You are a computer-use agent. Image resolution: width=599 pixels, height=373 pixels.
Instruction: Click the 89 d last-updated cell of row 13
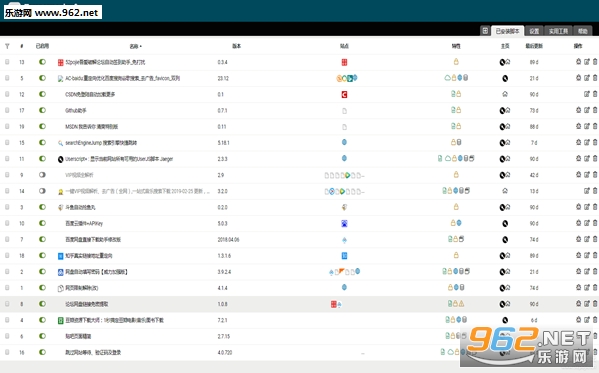point(534,62)
